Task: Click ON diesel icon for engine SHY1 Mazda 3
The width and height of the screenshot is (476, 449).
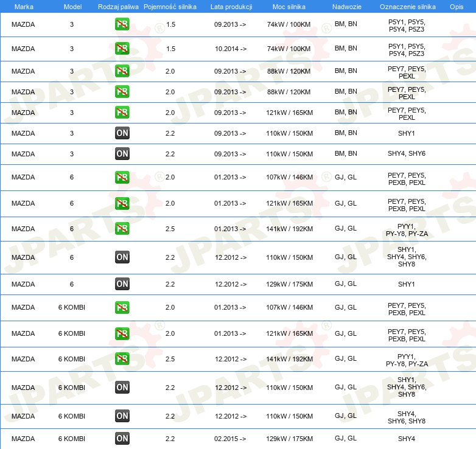Action: click(x=122, y=133)
